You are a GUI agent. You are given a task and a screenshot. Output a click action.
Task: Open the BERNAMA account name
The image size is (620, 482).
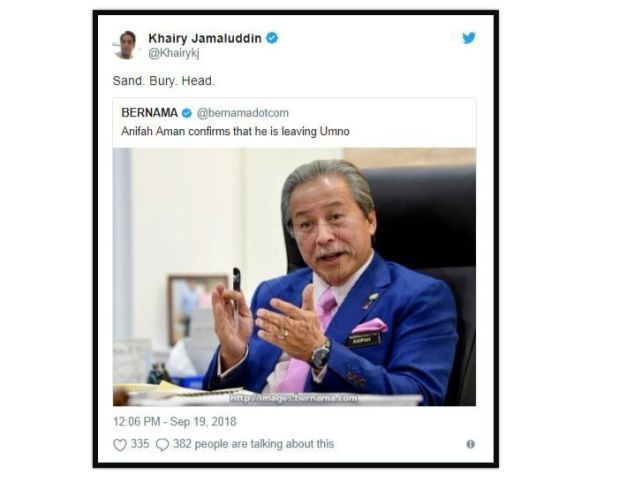tap(149, 113)
